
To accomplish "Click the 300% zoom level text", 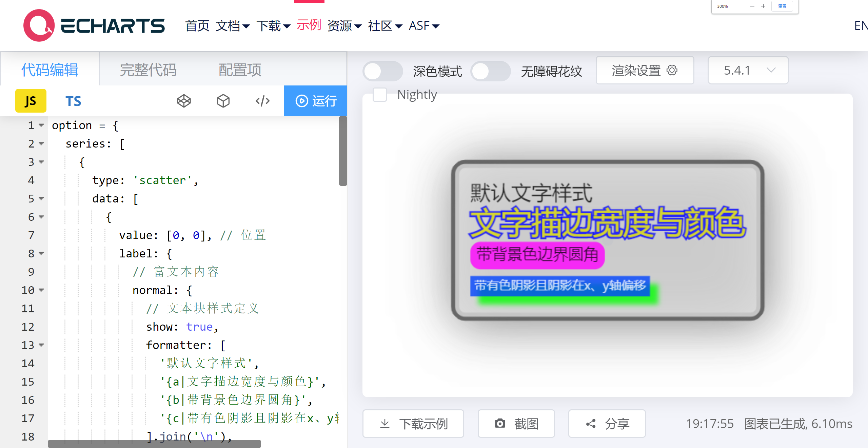I will 723,6.
